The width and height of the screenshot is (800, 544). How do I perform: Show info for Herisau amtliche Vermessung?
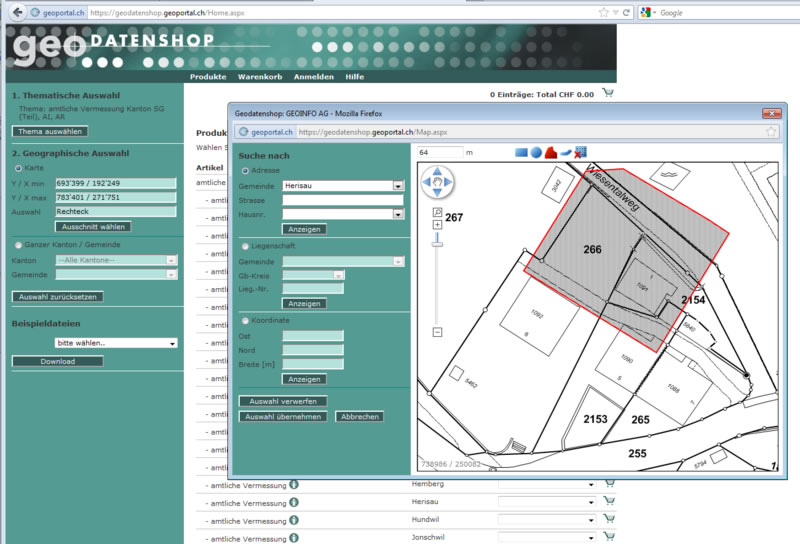[x=294, y=503]
